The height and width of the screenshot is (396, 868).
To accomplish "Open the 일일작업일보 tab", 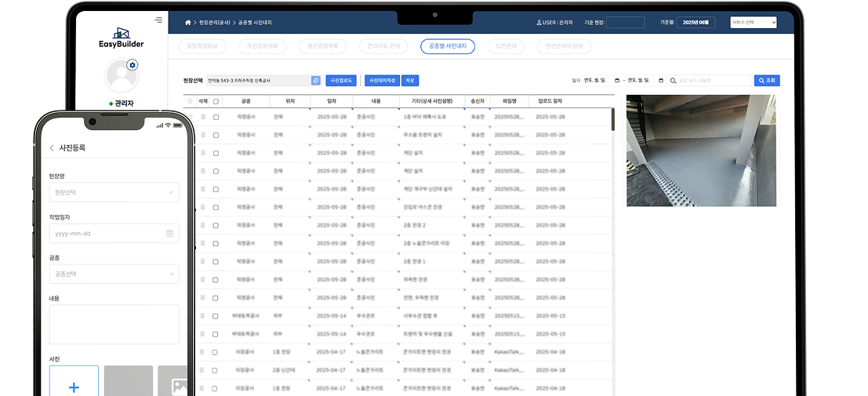I will click(x=202, y=46).
